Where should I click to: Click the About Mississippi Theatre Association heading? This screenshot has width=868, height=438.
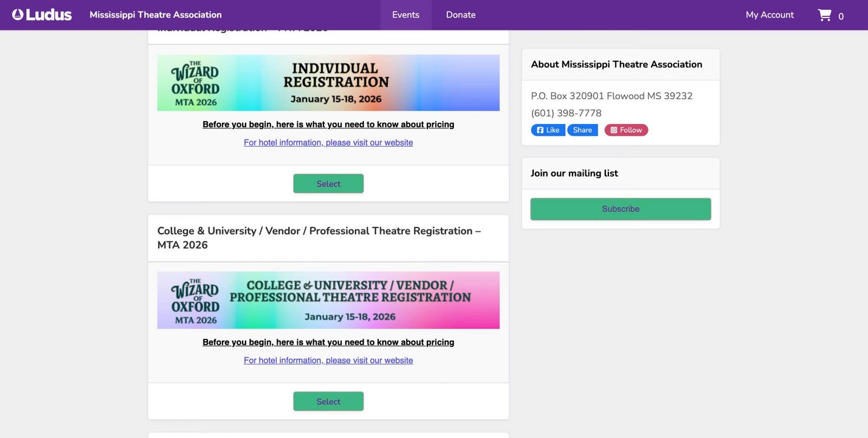[616, 64]
